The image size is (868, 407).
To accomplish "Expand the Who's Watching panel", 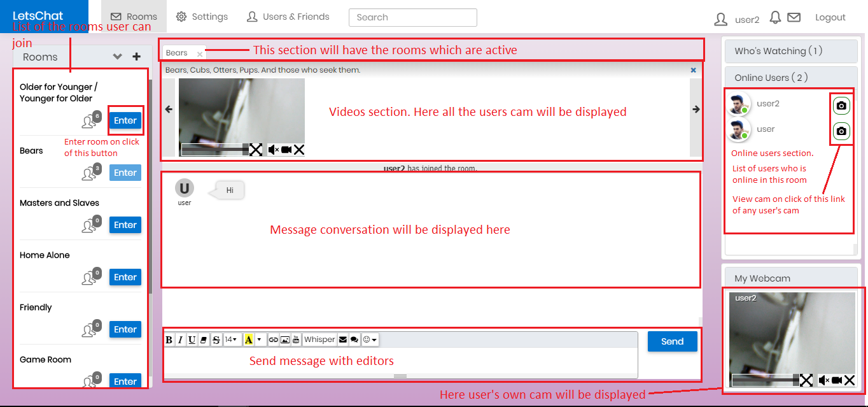I will point(792,51).
